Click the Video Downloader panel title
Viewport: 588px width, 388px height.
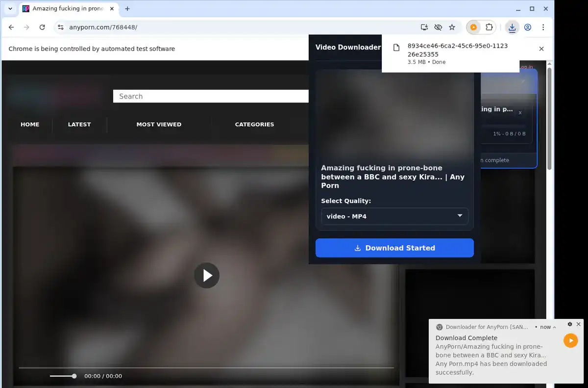tap(348, 47)
